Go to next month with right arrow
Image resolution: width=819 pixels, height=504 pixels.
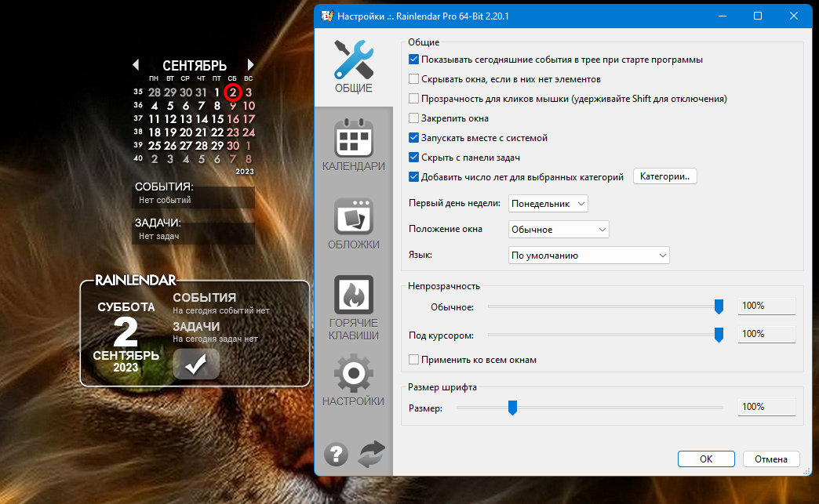point(250,65)
